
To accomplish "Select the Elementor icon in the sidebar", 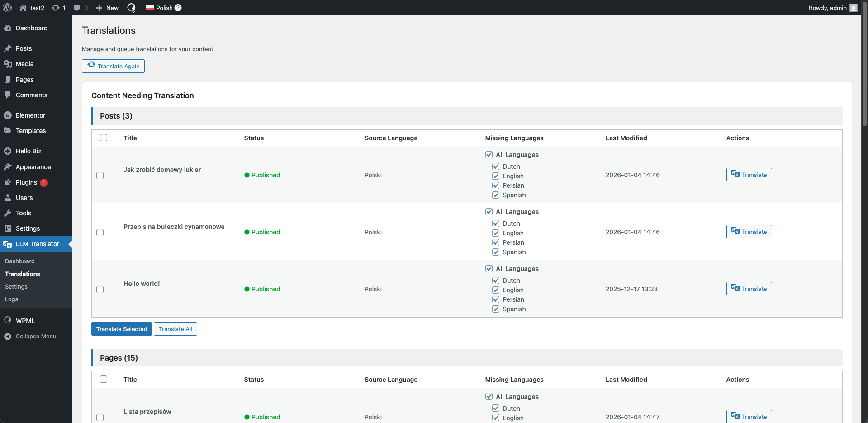I will click(8, 115).
